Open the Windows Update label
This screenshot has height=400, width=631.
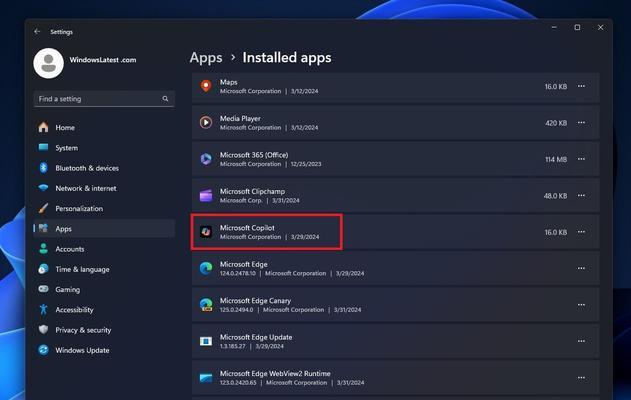pyautogui.click(x=82, y=350)
